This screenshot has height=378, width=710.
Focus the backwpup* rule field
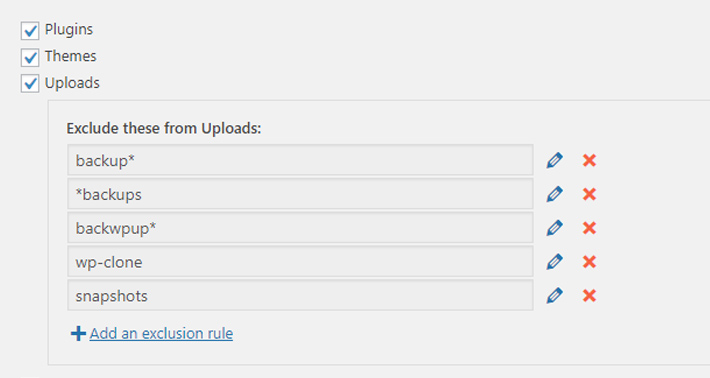(300, 228)
